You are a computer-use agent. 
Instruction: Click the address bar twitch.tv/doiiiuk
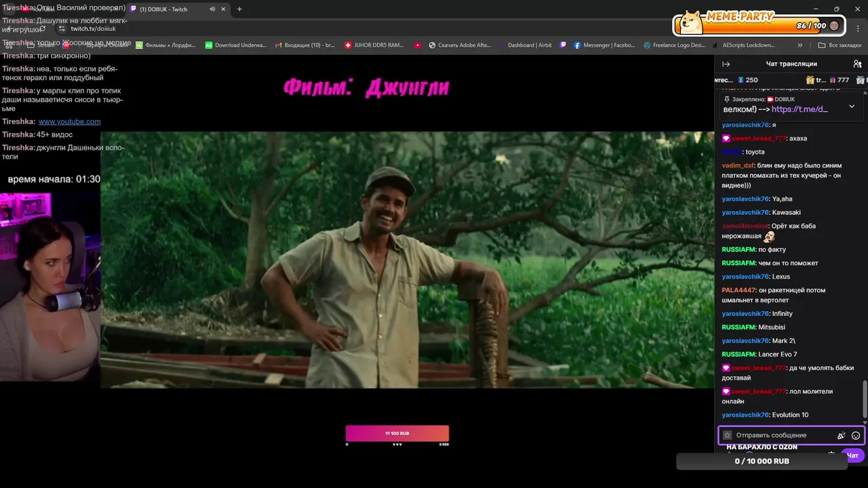pyautogui.click(x=93, y=28)
